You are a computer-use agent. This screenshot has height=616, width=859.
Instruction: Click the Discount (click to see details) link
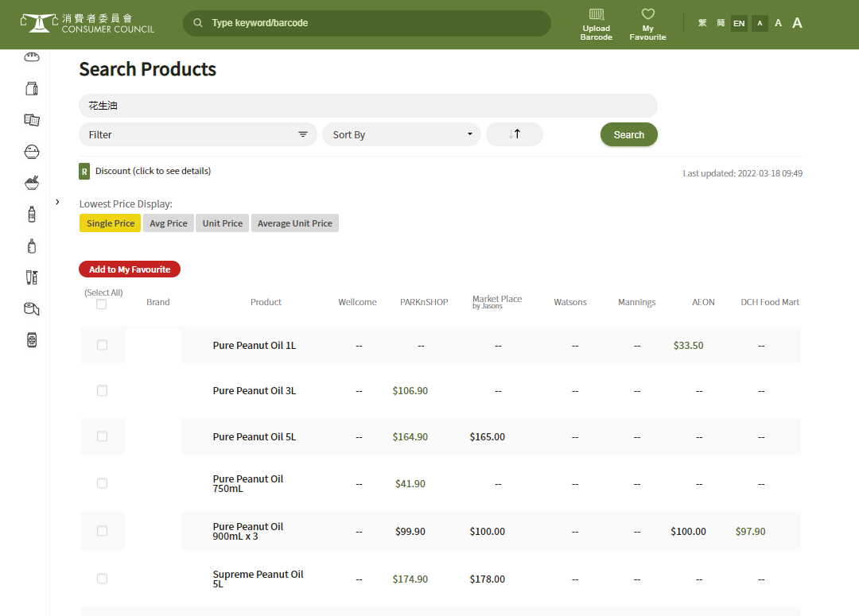pyautogui.click(x=153, y=171)
